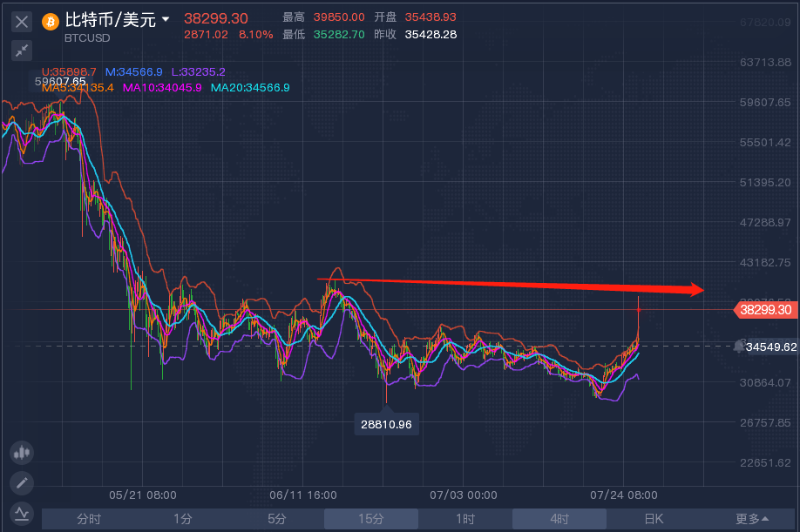Click the collapse/shrink chart icon
This screenshot has width=800, height=532.
(x=22, y=51)
